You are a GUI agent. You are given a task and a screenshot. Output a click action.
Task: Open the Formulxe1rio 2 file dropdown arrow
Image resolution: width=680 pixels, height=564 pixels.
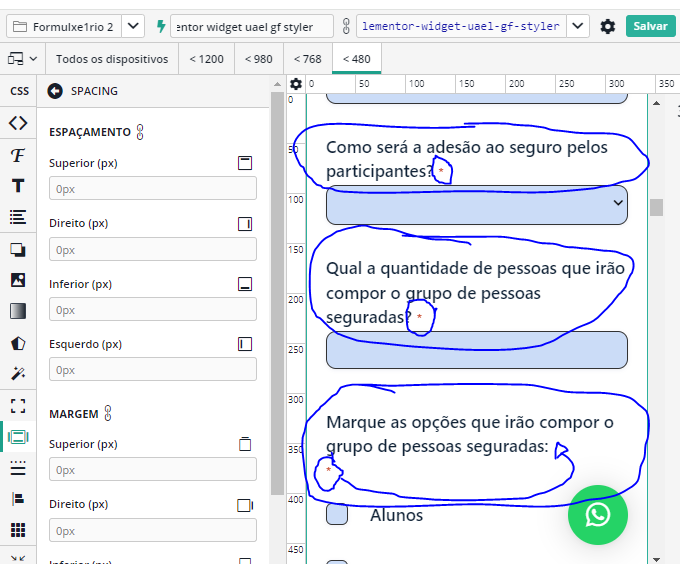(x=133, y=26)
